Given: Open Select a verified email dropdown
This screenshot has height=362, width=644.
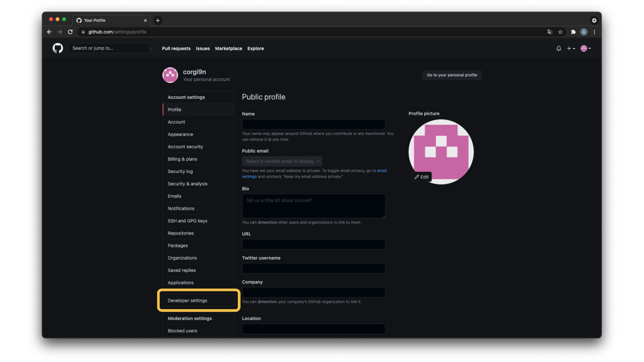Looking at the screenshot, I should coord(282,161).
